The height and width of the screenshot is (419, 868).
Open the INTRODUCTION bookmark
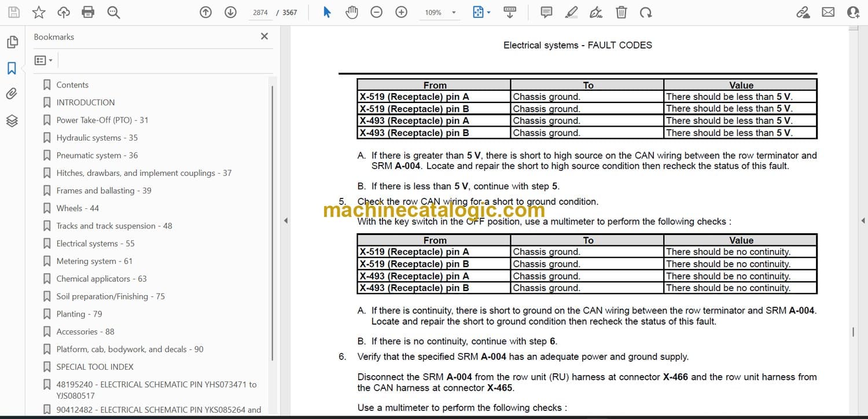click(x=86, y=102)
